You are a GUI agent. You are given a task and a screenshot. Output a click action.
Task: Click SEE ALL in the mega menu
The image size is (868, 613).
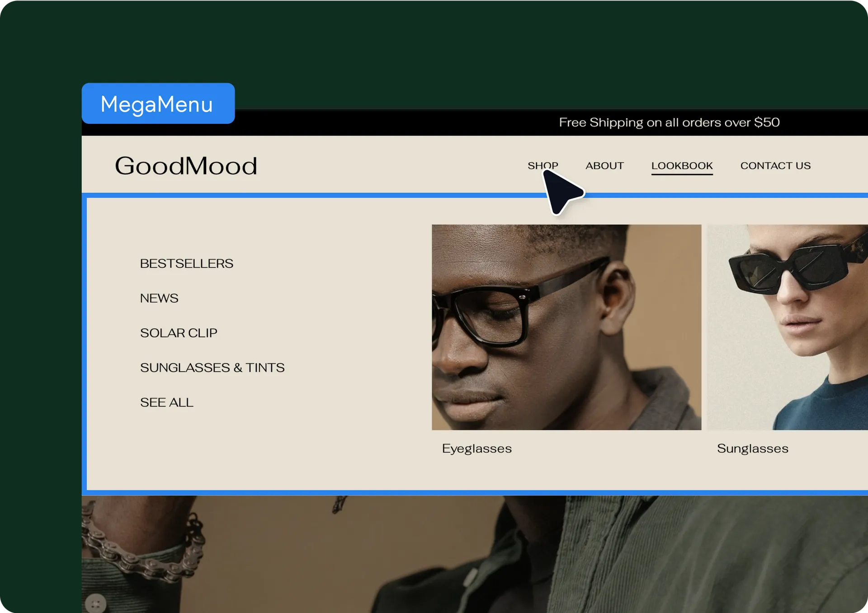pyautogui.click(x=166, y=402)
